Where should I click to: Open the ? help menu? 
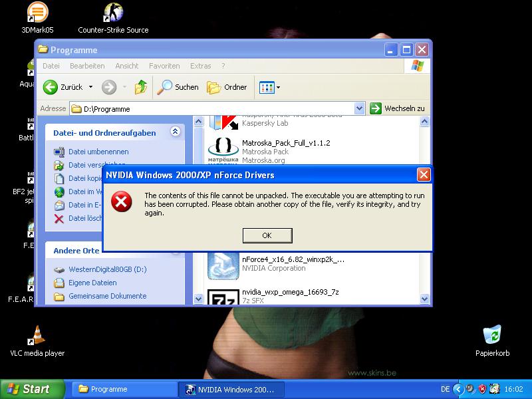pyautogui.click(x=223, y=66)
